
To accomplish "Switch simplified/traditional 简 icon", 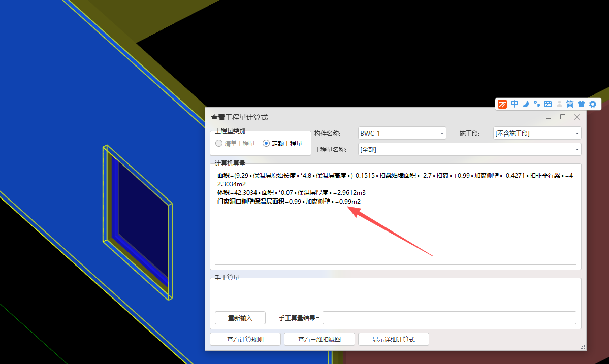I will (x=570, y=104).
